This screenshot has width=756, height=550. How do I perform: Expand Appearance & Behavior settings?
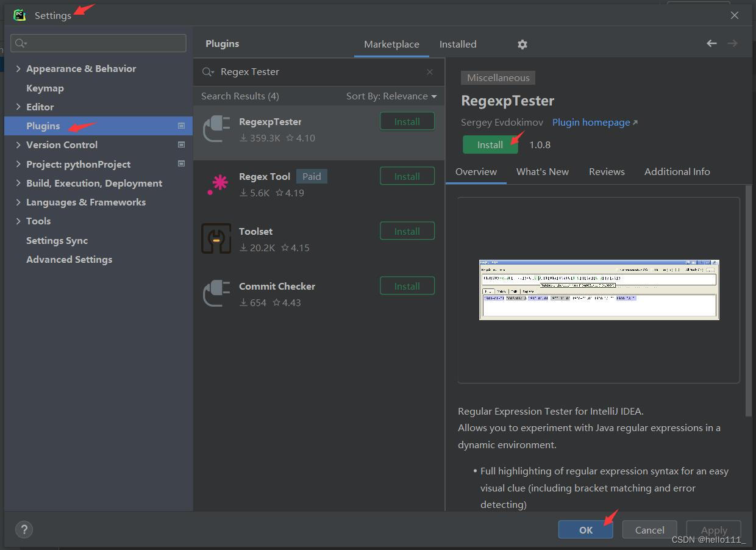tap(18, 69)
